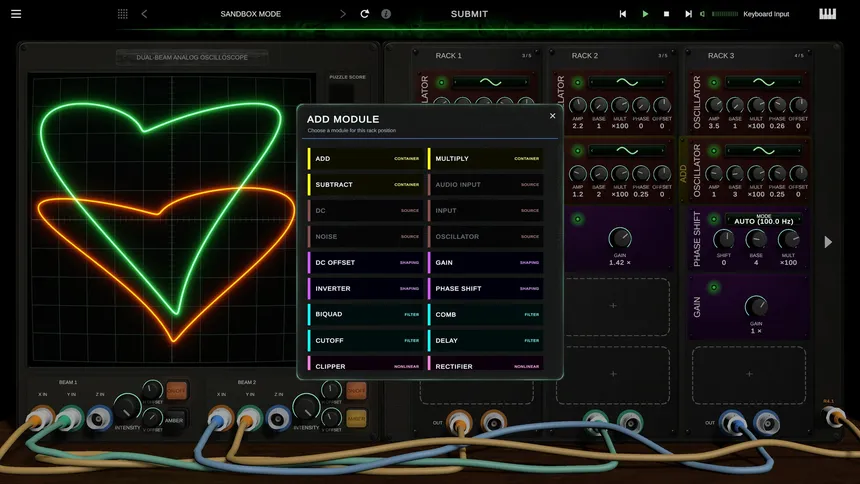Select GAIN in Add Module list

pyautogui.click(x=485, y=262)
